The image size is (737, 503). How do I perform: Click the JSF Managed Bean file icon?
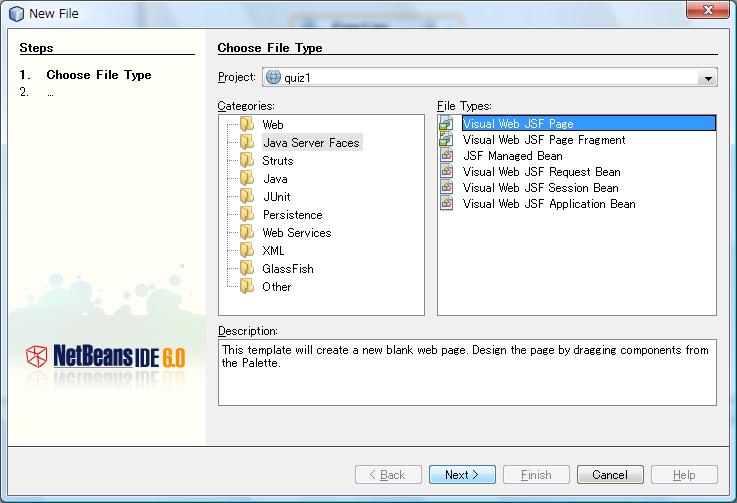coord(446,156)
